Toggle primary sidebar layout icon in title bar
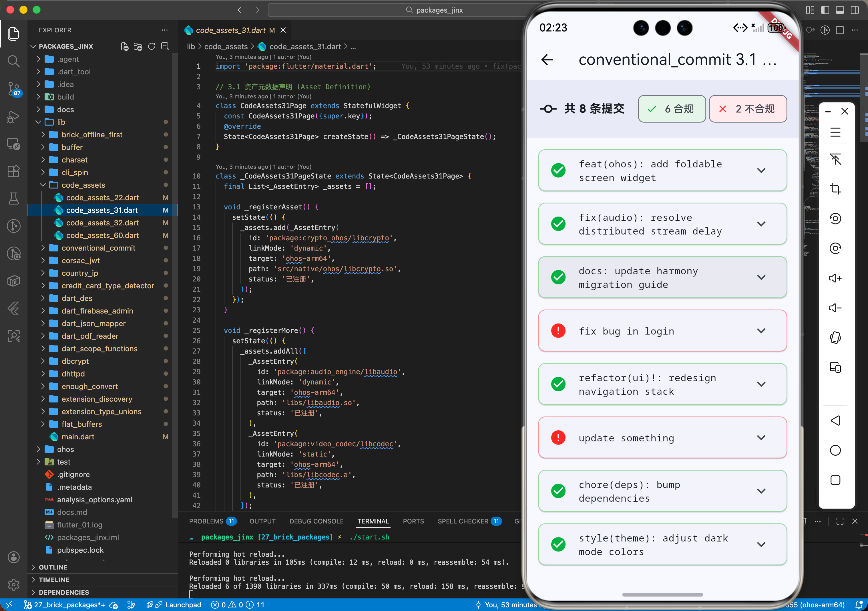 (825, 10)
